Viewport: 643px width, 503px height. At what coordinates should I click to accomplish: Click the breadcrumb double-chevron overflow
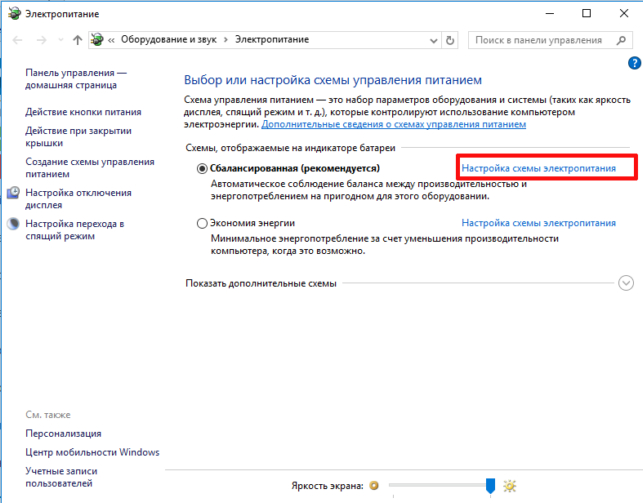(x=111, y=40)
